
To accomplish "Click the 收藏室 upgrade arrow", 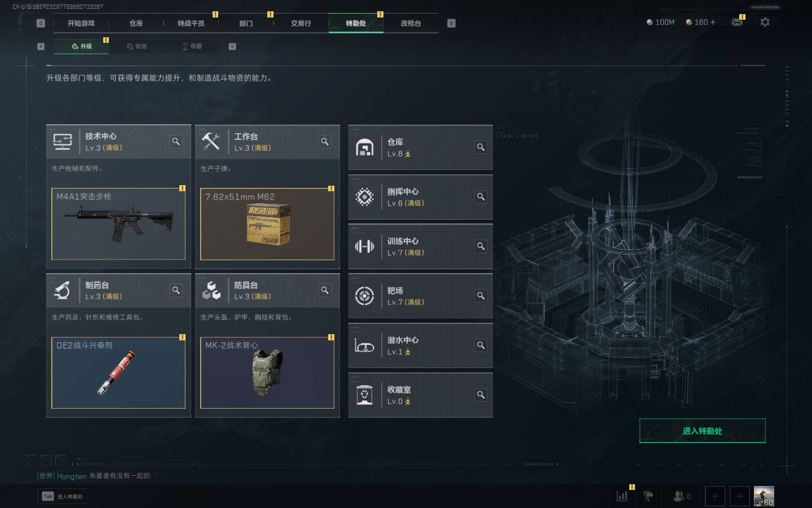I will coord(408,402).
